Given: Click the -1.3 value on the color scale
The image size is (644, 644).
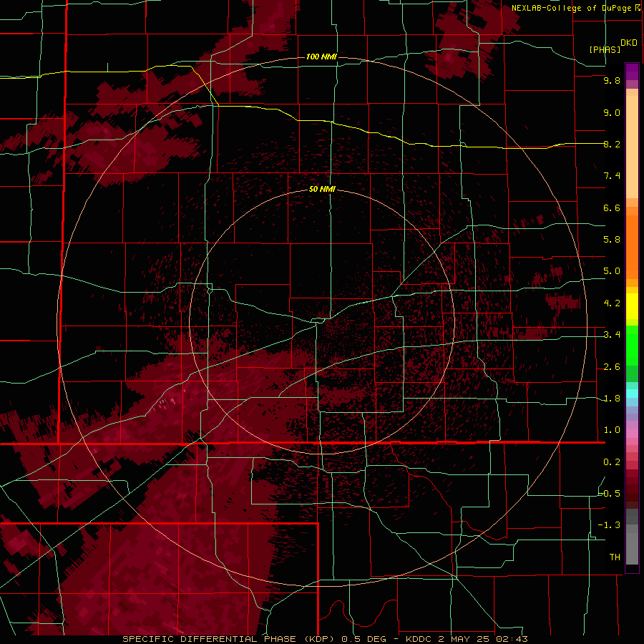Looking at the screenshot, I should click(609, 525).
